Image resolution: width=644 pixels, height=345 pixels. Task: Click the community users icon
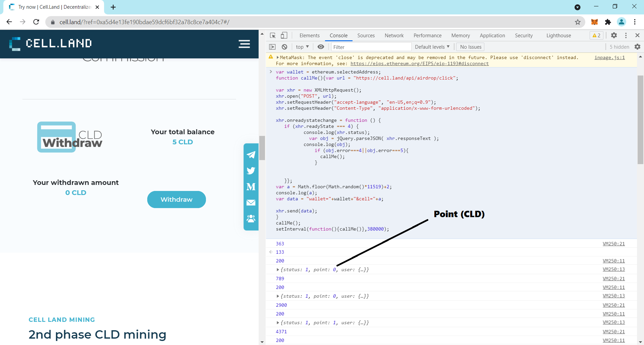coord(251,218)
